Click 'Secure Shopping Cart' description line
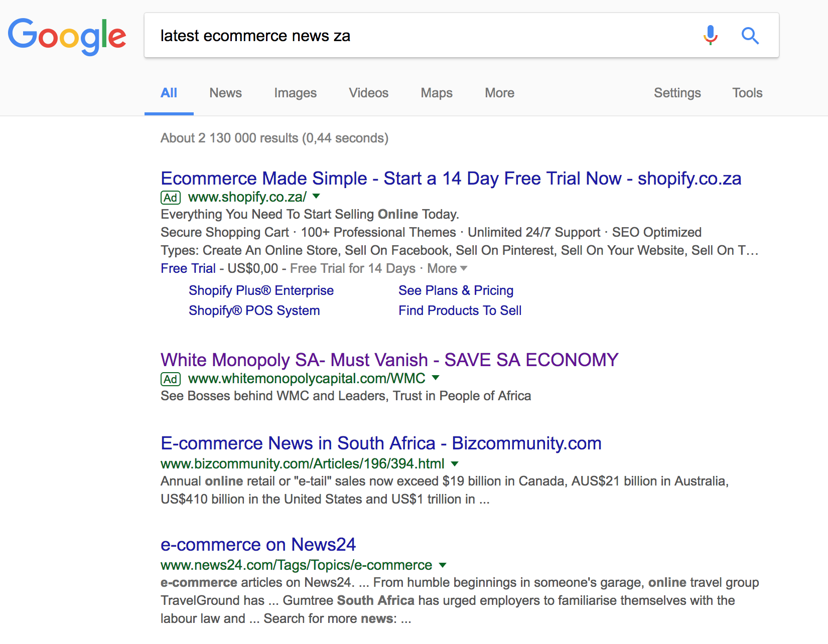 (431, 232)
